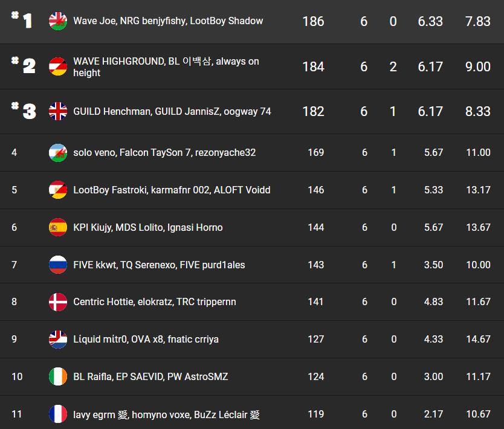
Task: Click the 186 points score in first row
Action: 313,21
